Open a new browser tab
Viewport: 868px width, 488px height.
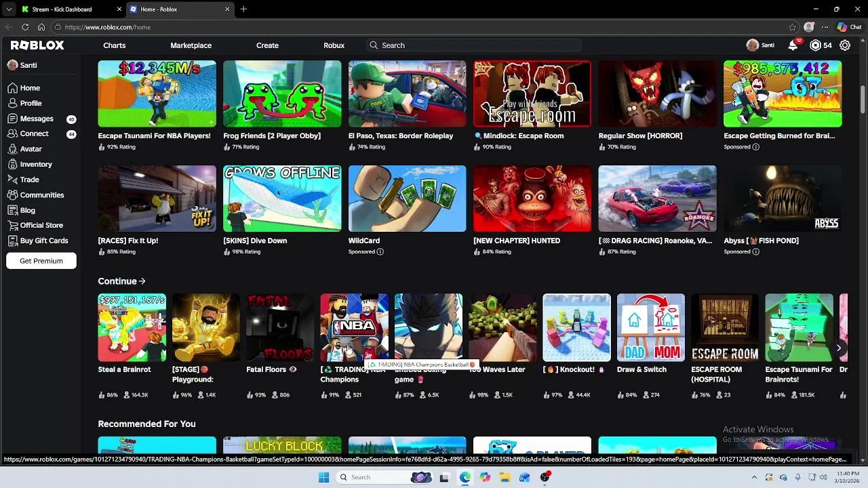pos(243,9)
